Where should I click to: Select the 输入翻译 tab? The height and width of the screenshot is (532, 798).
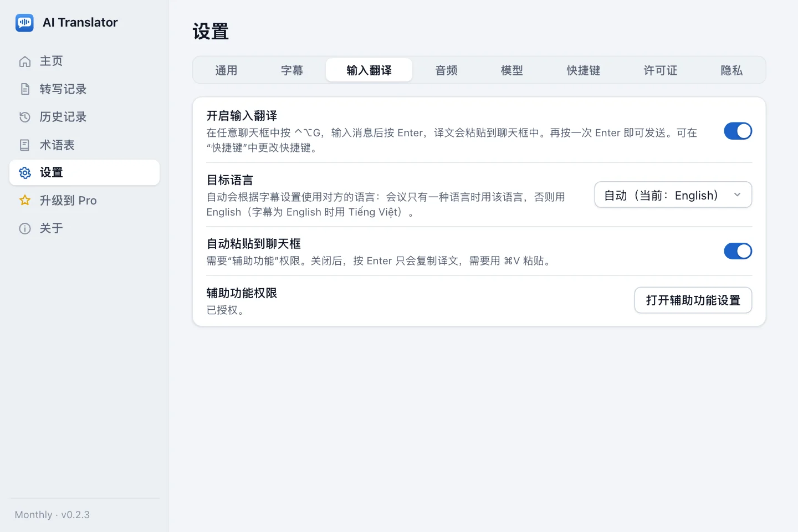click(369, 70)
